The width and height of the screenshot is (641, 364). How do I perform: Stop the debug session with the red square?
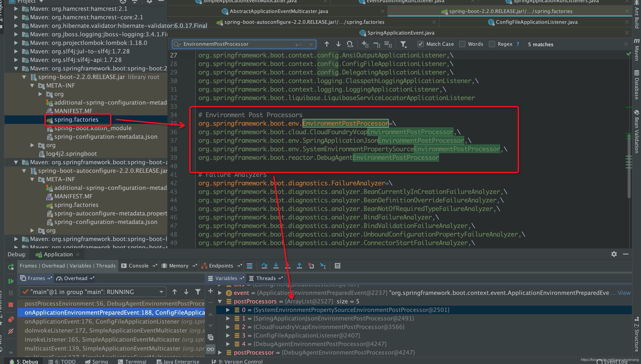(x=11, y=305)
